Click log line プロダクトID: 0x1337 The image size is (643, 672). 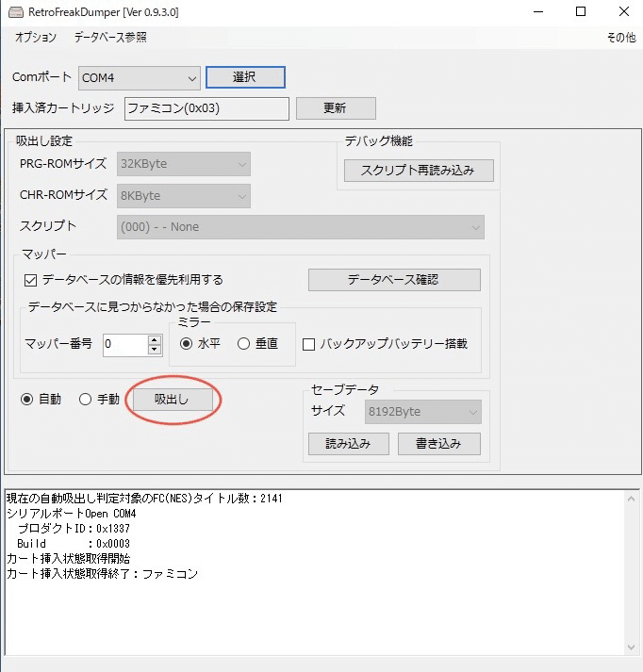tap(74, 529)
